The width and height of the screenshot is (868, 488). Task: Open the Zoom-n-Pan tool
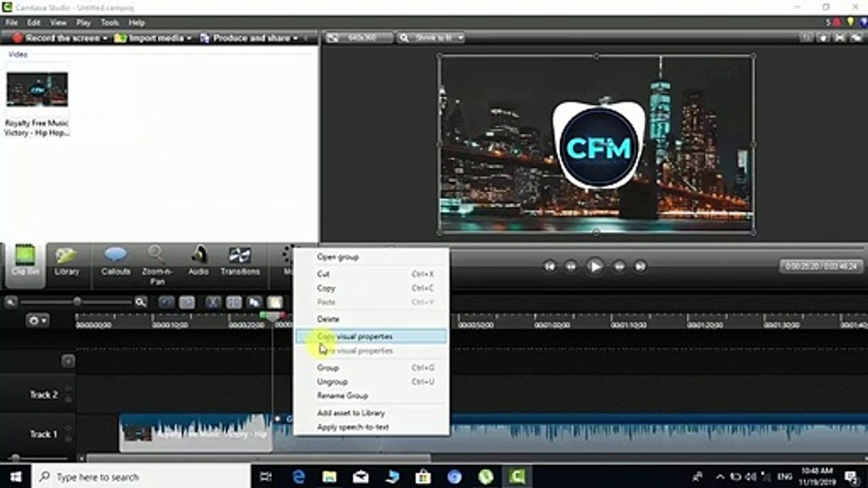157,265
